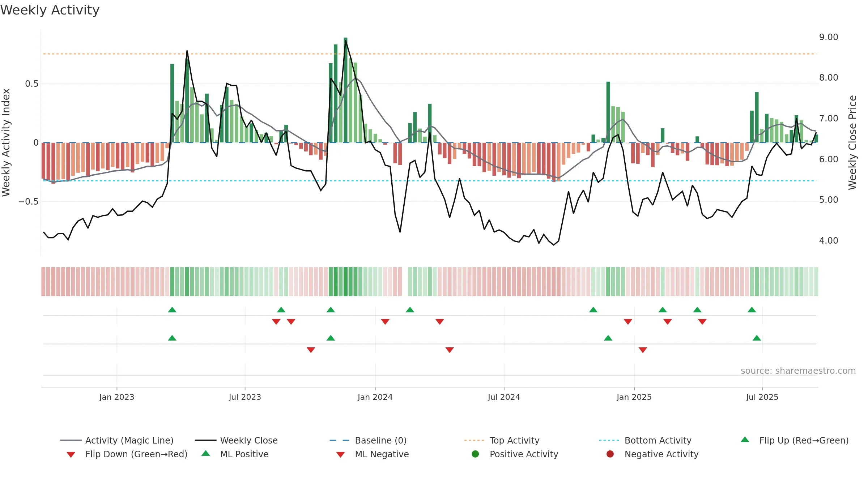This screenshot has width=868, height=488.
Task: Select the Flip Up triangle in February 2024
Action: 410,310
